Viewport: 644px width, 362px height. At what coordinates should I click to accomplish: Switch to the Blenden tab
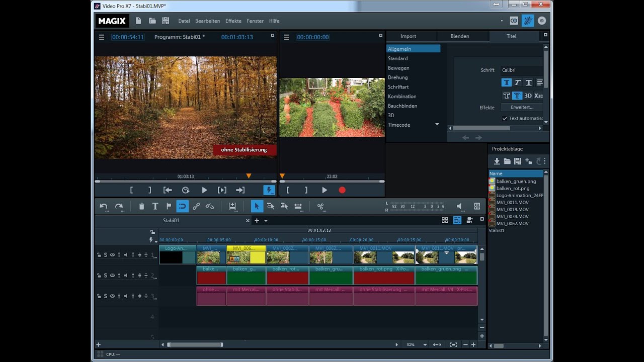[x=460, y=36]
